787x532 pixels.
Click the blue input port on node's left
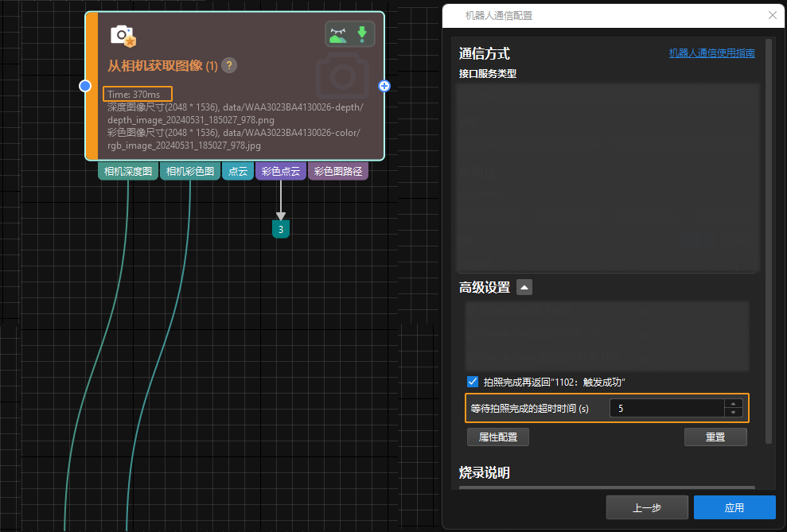(86, 86)
